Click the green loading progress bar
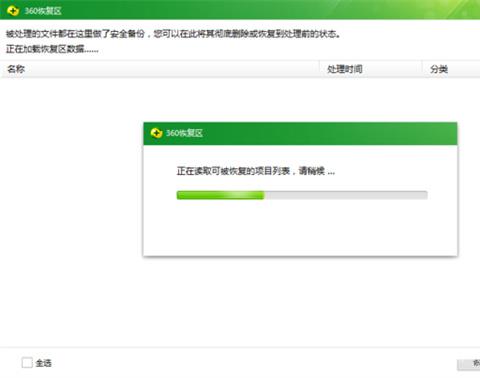This screenshot has width=480, height=378. point(302,195)
